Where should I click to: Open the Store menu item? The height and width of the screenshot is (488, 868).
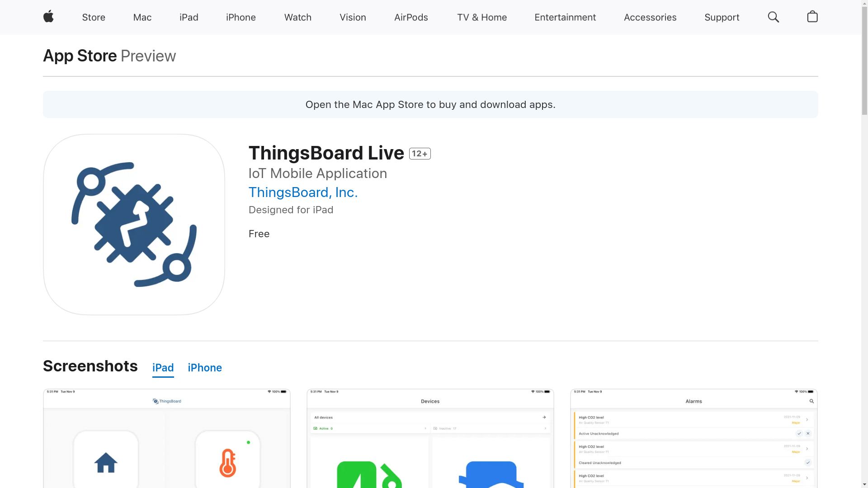click(94, 17)
